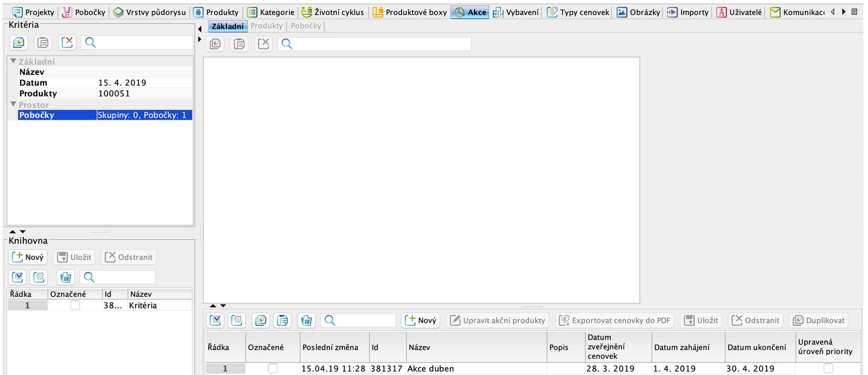
Task: Click the magnifier icon in bottom table toolbar
Action: 330,320
